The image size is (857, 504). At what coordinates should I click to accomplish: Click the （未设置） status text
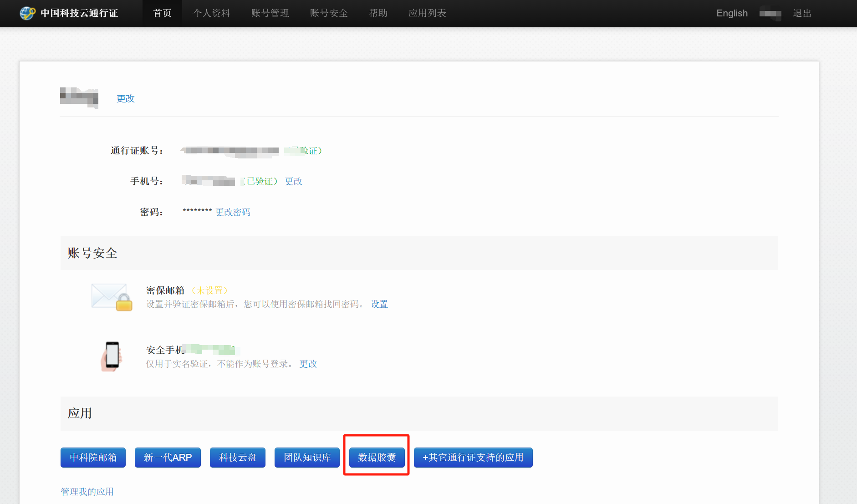tap(209, 290)
